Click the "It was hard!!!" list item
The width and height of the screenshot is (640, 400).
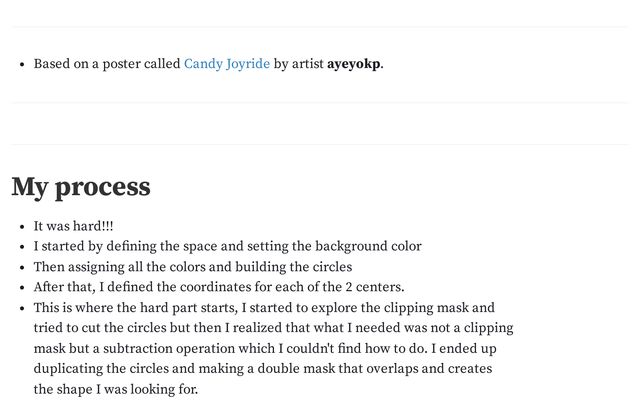tap(73, 227)
